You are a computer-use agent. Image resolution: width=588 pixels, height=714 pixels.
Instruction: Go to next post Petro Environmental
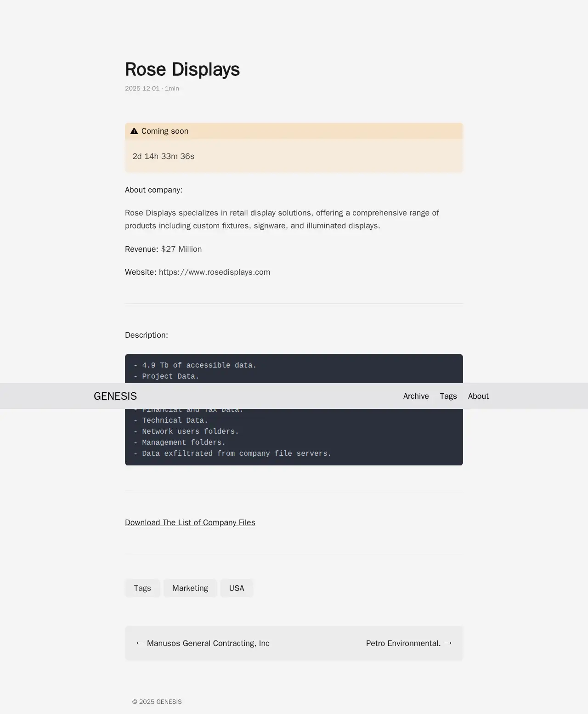coord(403,643)
